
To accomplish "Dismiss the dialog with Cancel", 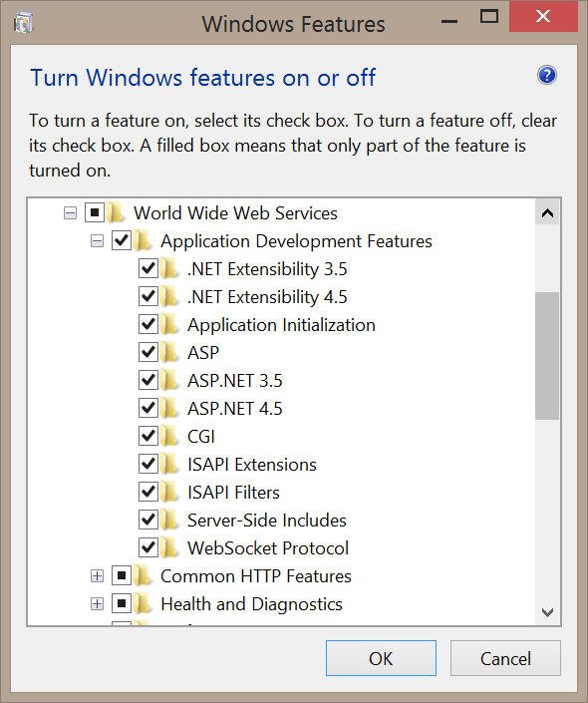I will [505, 658].
